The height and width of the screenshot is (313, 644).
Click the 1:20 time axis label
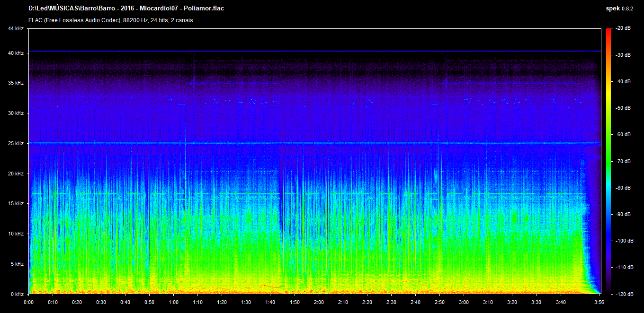point(222,302)
